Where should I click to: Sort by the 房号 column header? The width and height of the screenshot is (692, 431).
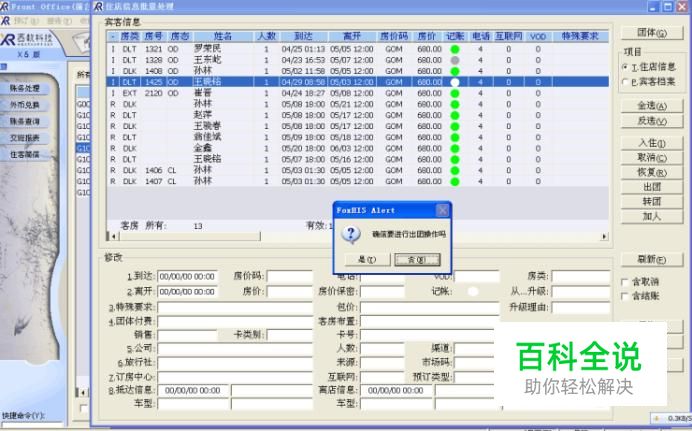click(154, 36)
